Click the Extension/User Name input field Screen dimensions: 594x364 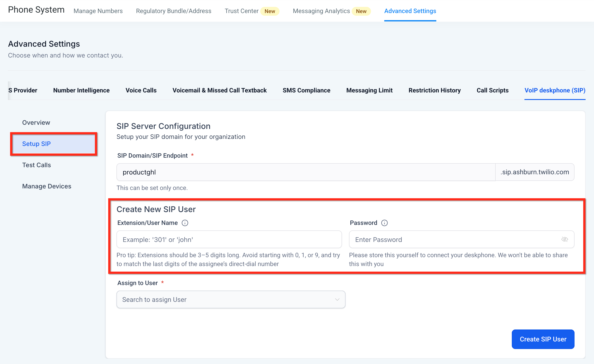pos(229,239)
